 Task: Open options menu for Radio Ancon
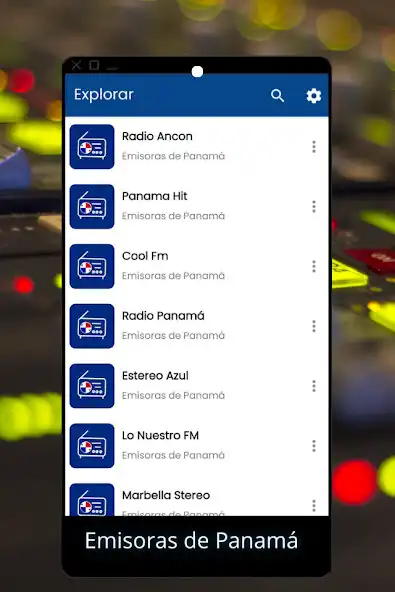point(314,146)
